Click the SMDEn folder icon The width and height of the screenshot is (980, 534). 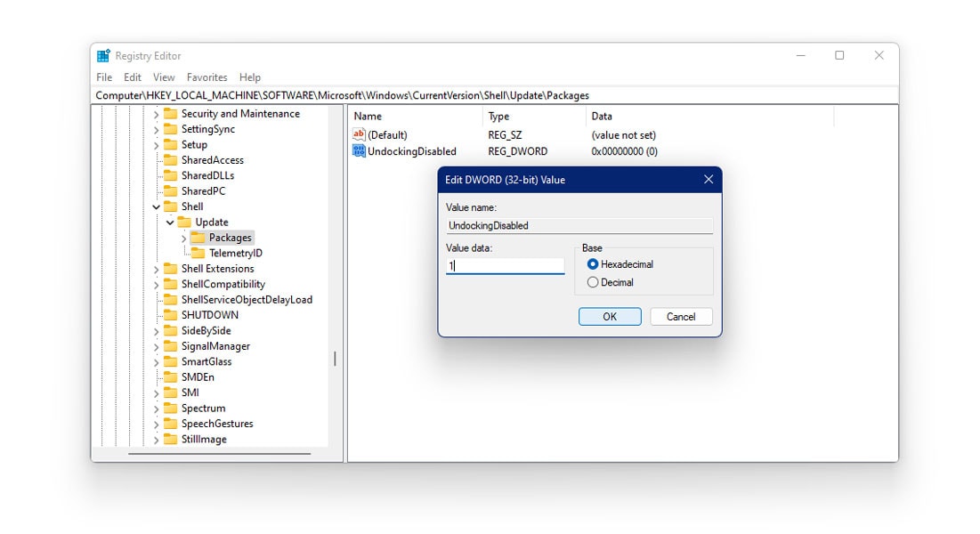click(171, 376)
